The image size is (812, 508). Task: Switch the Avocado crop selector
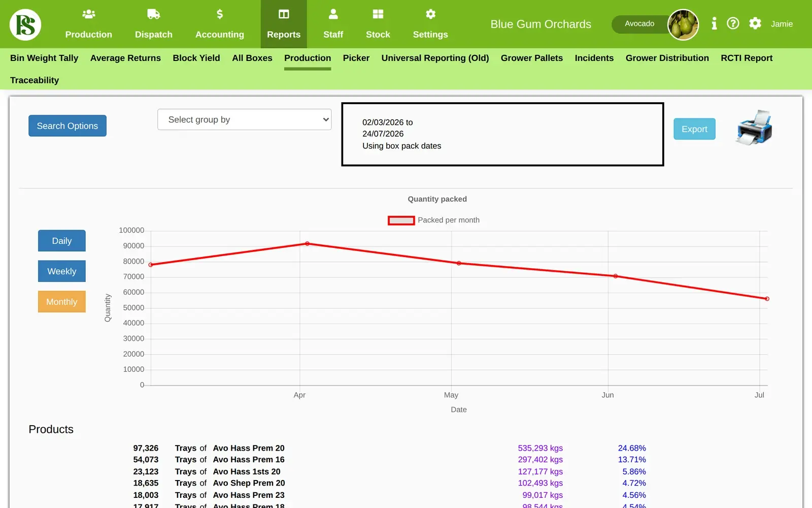(x=639, y=24)
